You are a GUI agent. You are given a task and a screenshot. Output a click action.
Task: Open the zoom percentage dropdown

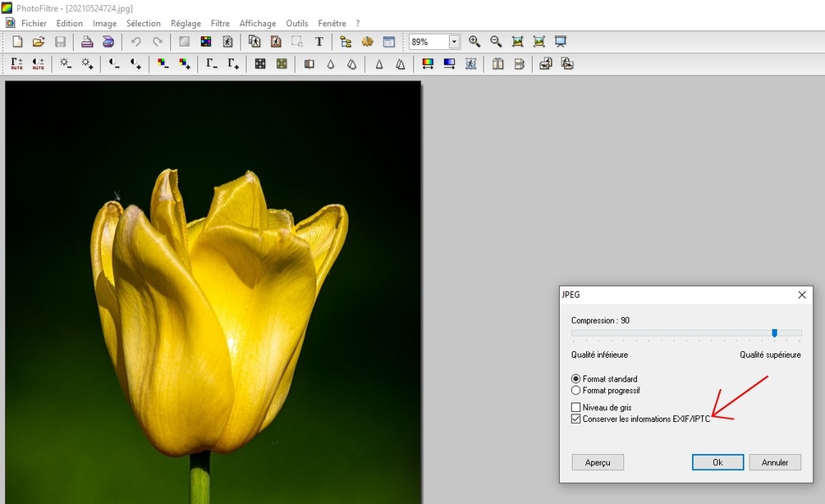454,42
